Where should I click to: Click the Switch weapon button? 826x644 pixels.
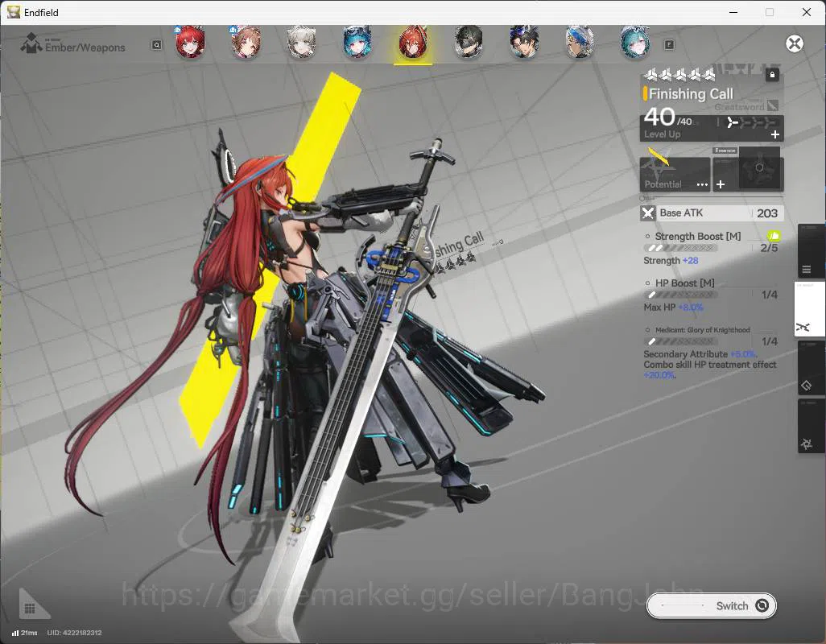pyautogui.click(x=711, y=605)
